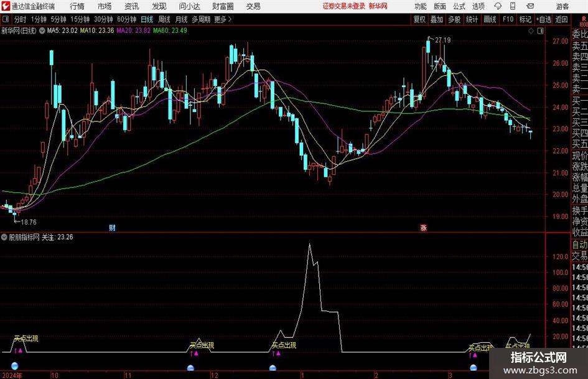Click the 18.76 low price label

coord(29,222)
